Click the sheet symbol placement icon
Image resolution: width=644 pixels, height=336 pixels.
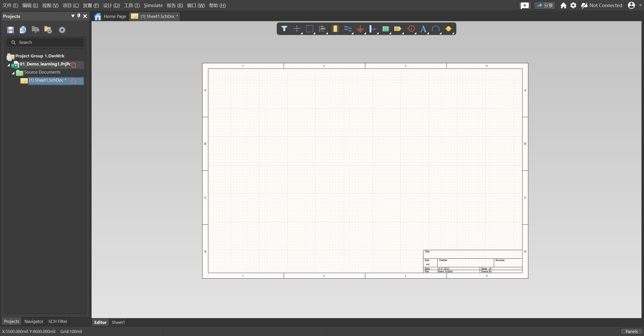(385, 29)
